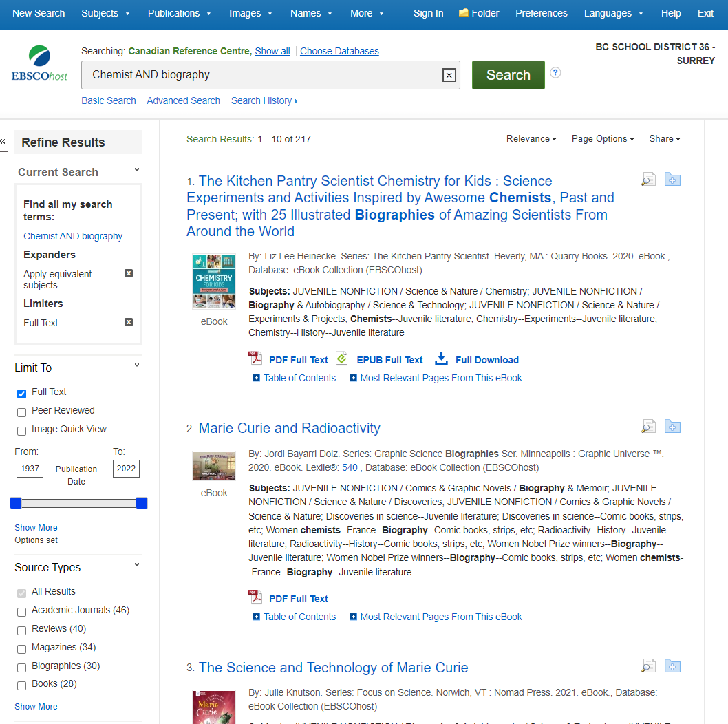Open the Languages dropdown menu
The height and width of the screenshot is (724, 728).
[613, 13]
